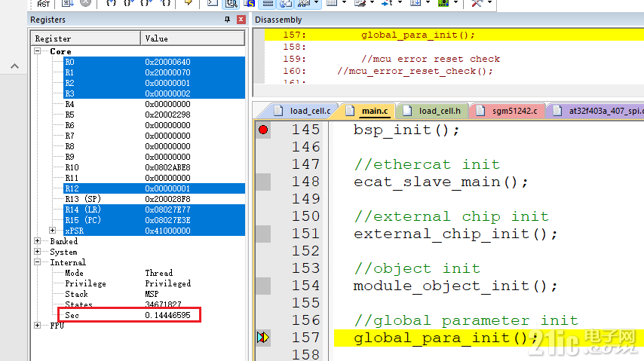This screenshot has width=644, height=361.
Task: Click the Step Over braces icon
Action: point(129,2)
